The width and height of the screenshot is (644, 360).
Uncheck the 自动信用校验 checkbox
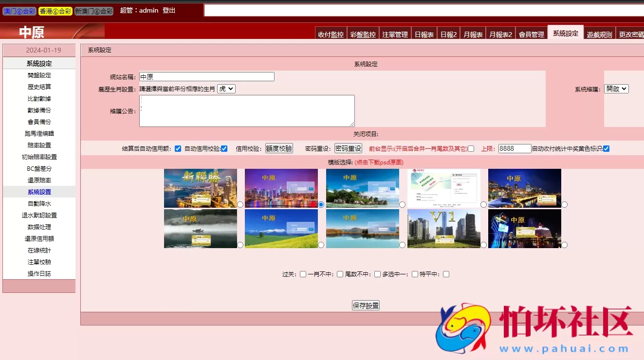223,148
